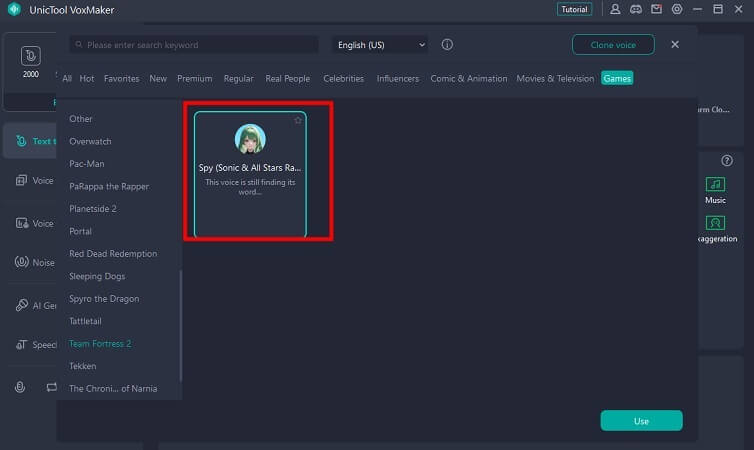Select Spyro the Dragon category
Viewport: 754px width, 450px height.
click(104, 299)
